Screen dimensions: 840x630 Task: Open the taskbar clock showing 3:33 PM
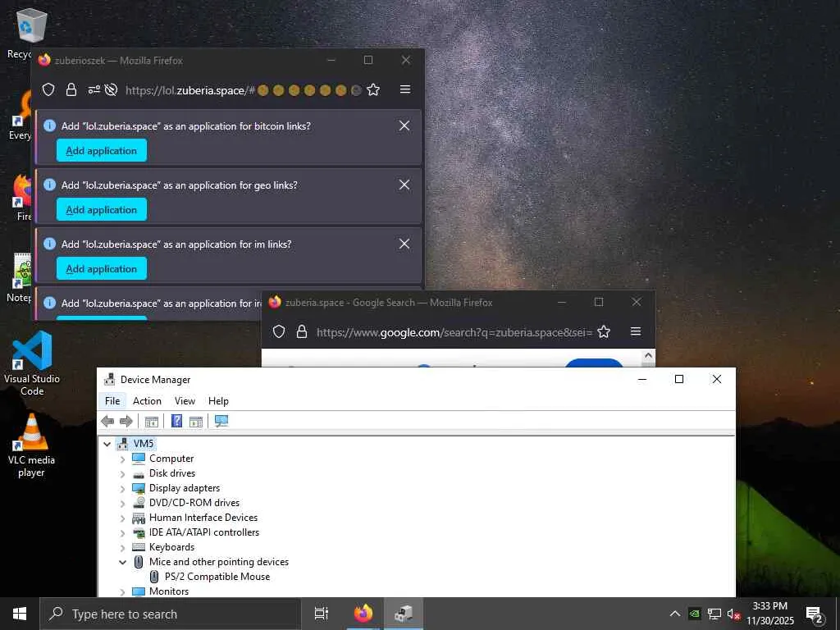coord(769,614)
